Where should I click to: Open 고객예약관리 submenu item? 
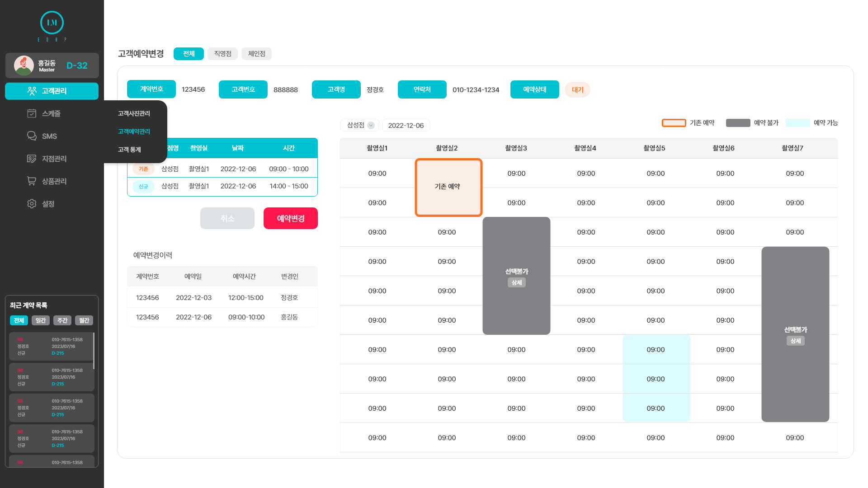134,131
